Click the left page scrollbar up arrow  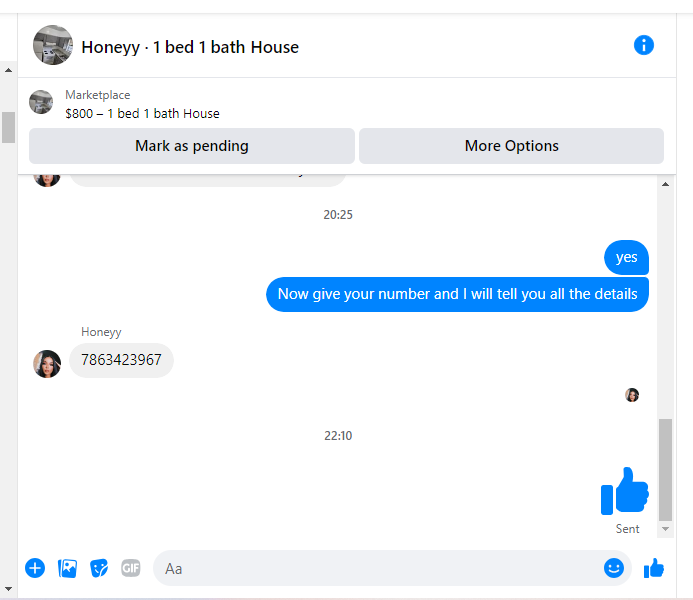pos(8,70)
